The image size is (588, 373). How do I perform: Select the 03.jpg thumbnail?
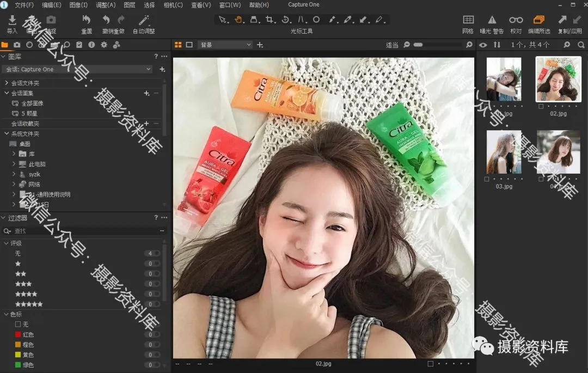coord(504,152)
